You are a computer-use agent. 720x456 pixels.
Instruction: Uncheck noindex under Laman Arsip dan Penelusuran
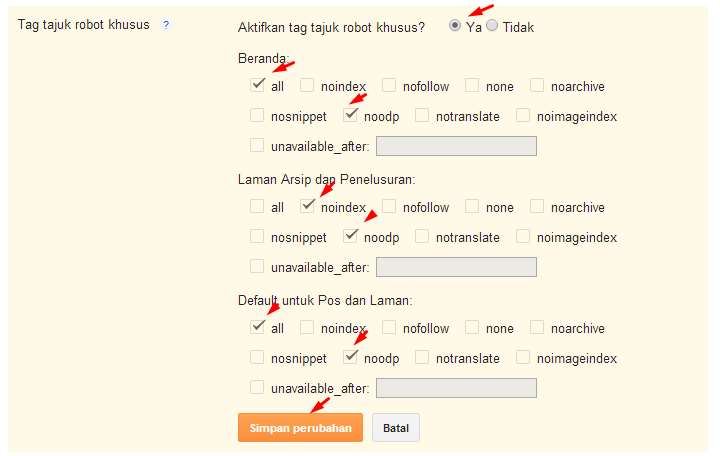[307, 206]
